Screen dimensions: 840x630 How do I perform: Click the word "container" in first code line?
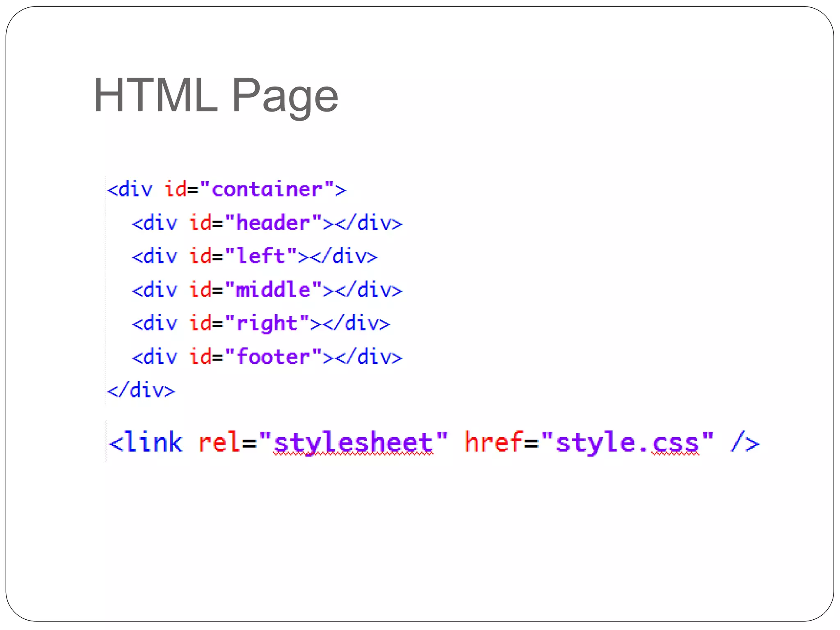tap(267, 189)
